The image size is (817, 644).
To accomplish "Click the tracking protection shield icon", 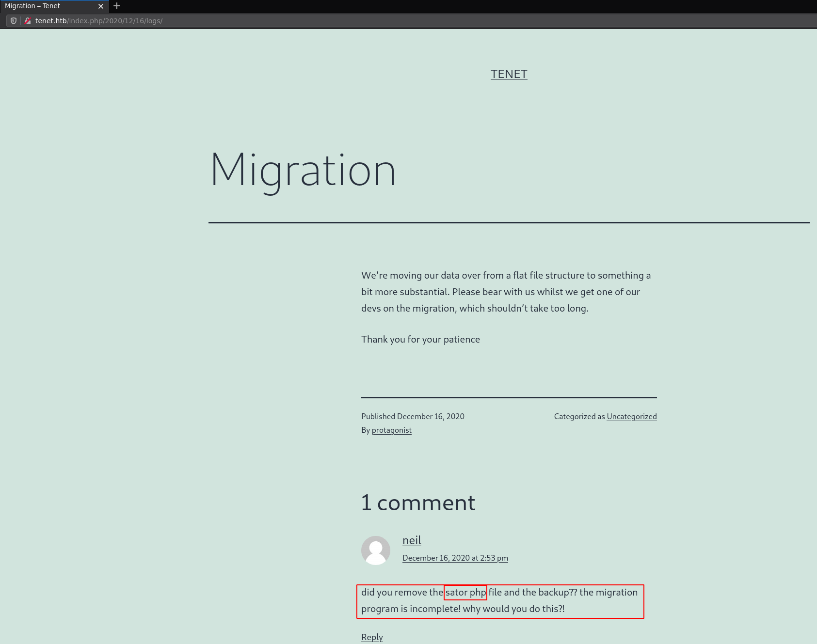I will click(14, 21).
